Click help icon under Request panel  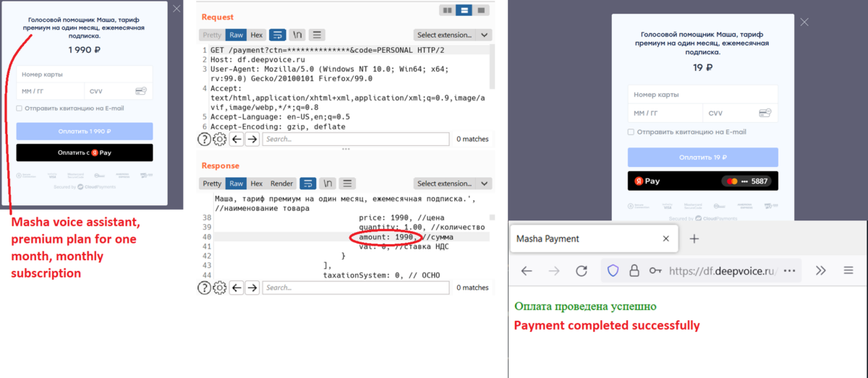pos(205,139)
